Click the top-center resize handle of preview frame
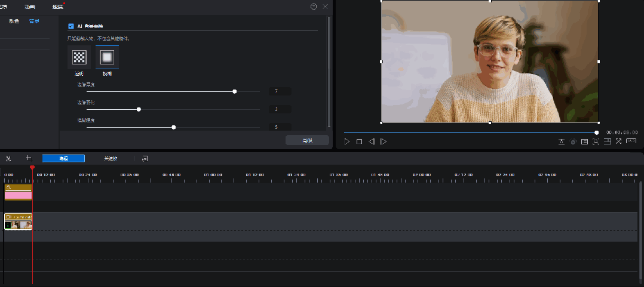 tap(490, 1)
